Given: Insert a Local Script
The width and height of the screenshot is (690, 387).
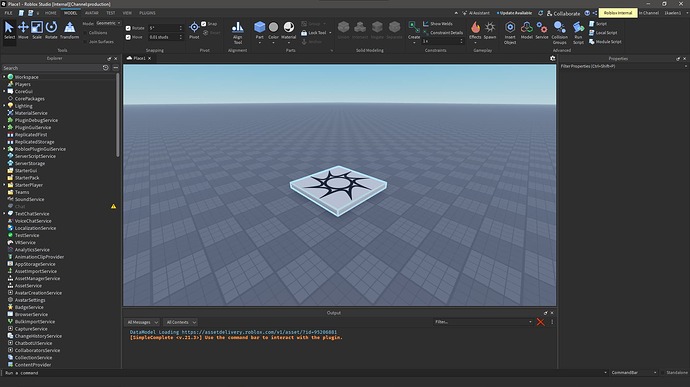Looking at the screenshot, I should click(603, 33).
